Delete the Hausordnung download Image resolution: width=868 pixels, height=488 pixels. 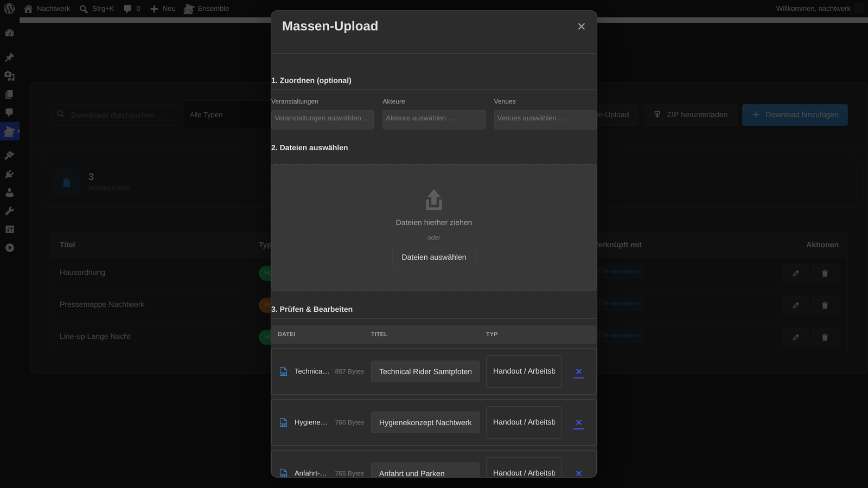click(825, 273)
